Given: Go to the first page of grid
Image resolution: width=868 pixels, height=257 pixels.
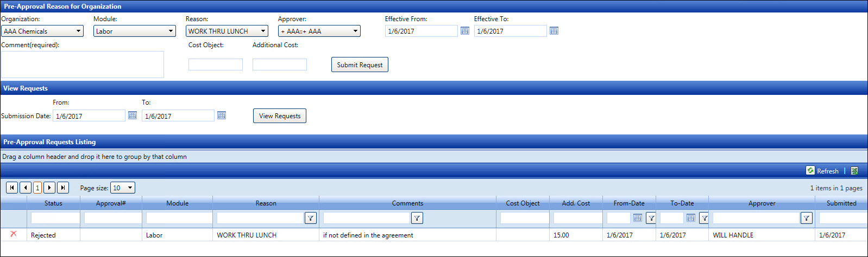Looking at the screenshot, I should 11,188.
